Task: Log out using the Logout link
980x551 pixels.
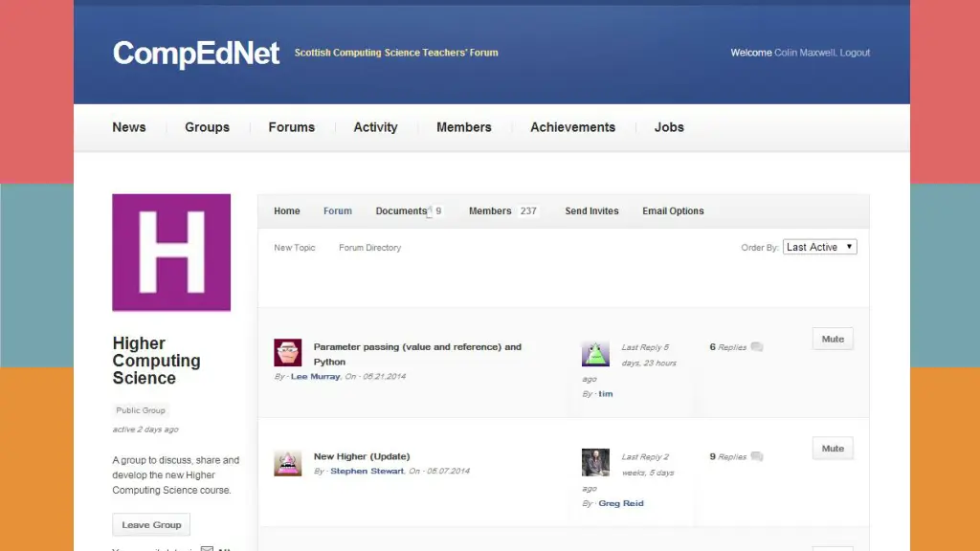Action: (x=855, y=53)
